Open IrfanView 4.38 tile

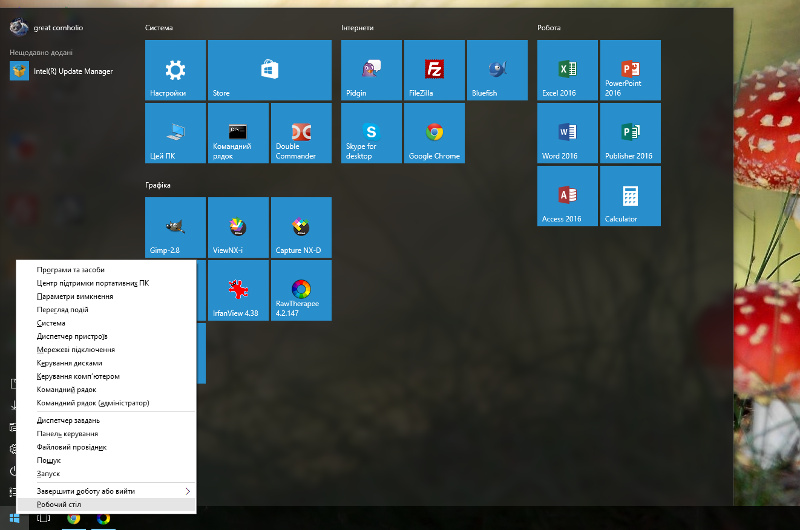click(238, 290)
